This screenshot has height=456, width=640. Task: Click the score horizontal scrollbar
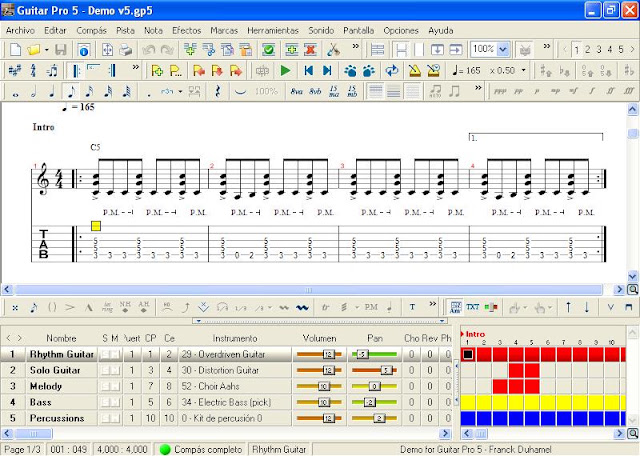coord(308,290)
